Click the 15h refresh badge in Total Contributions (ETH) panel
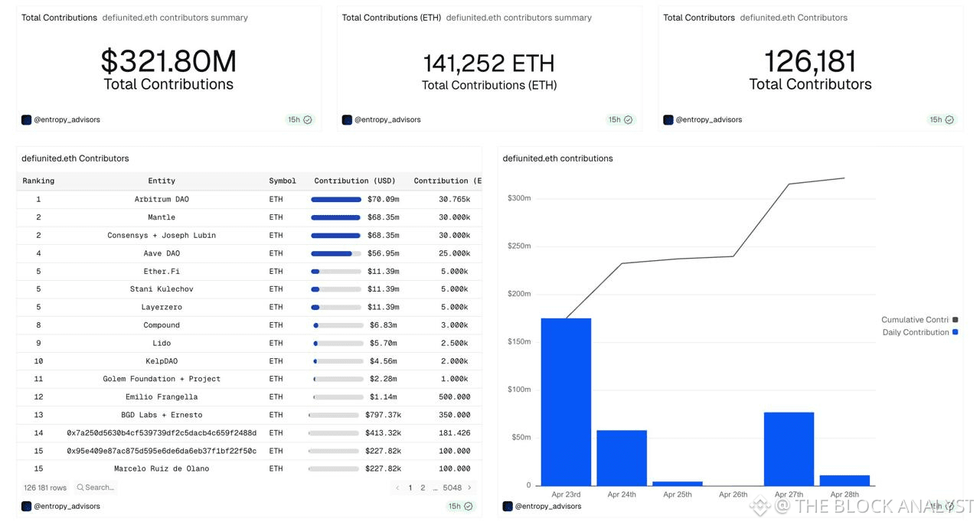 620,120
